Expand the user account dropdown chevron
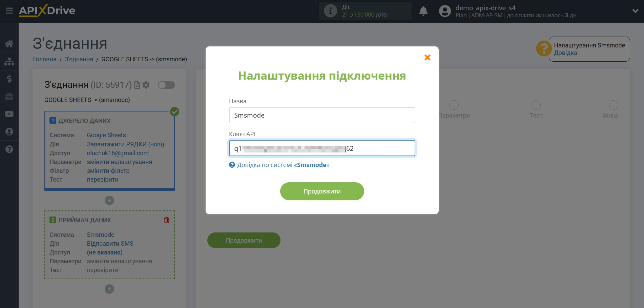Image resolution: width=644 pixels, height=308 pixels. pyautogui.click(x=635, y=11)
